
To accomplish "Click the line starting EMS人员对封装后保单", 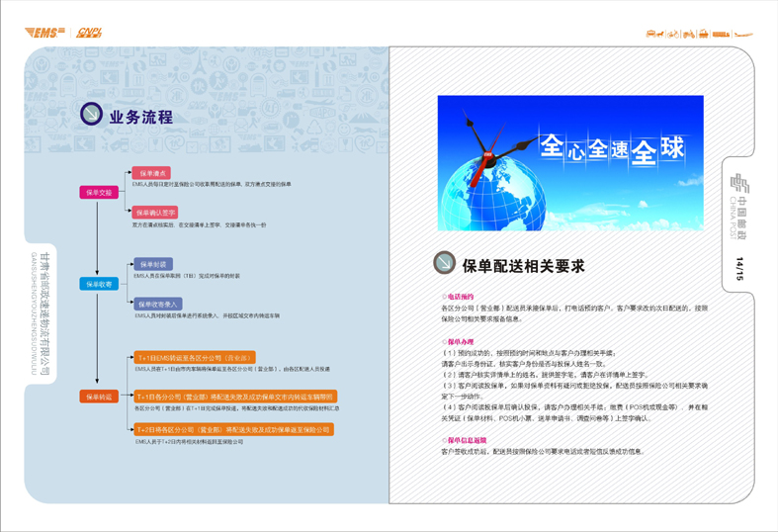I will pyautogui.click(x=208, y=315).
